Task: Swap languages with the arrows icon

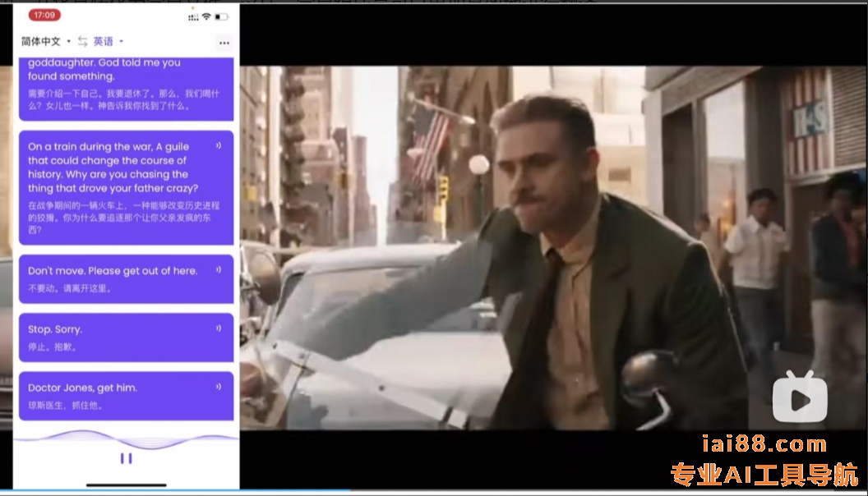Action: click(82, 42)
